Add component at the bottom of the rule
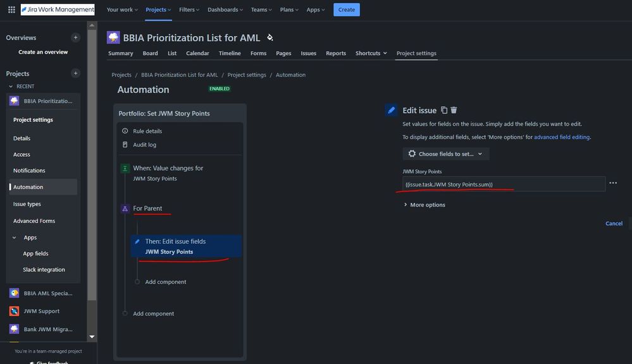Screen dimensions: 632x364 [x=154, y=313]
